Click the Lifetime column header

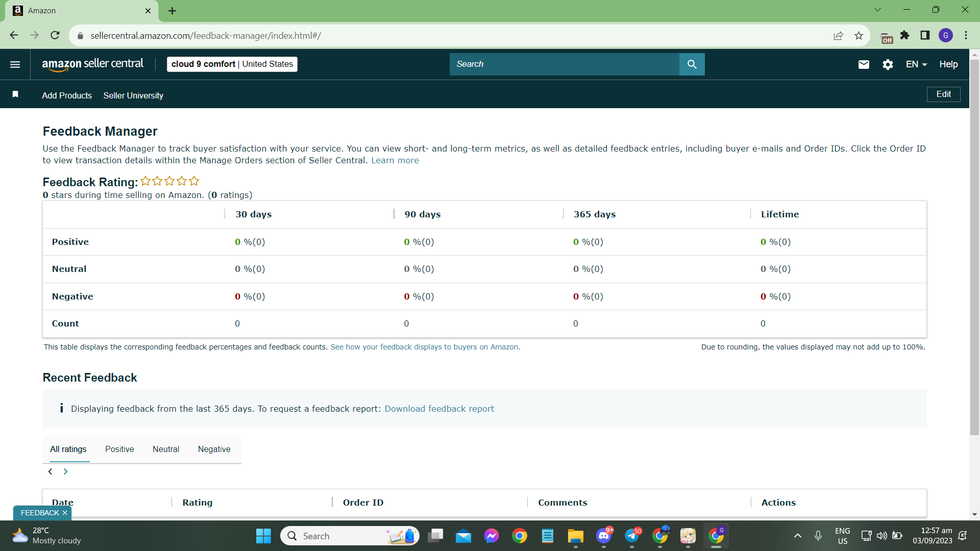pyautogui.click(x=780, y=214)
